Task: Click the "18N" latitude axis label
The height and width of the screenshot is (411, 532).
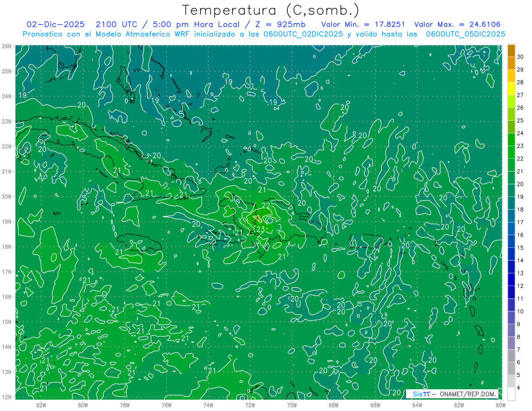Action: pyautogui.click(x=7, y=247)
